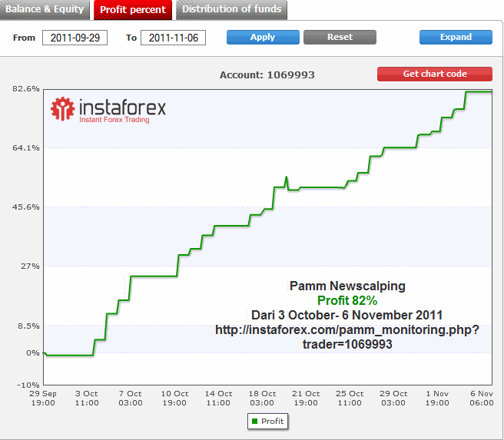Click '29 Oct 03:00' x-axis label
Screen dimensions: 504x440
click(393, 398)
